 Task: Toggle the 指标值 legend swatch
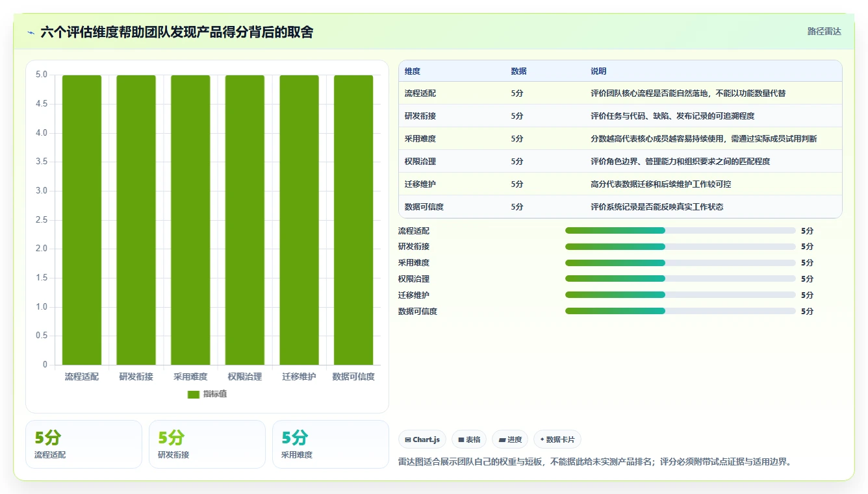(194, 395)
